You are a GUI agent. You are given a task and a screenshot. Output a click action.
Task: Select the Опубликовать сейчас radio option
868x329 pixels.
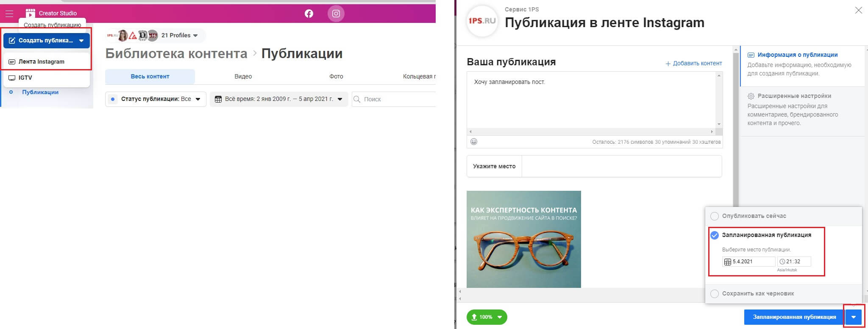coord(715,216)
